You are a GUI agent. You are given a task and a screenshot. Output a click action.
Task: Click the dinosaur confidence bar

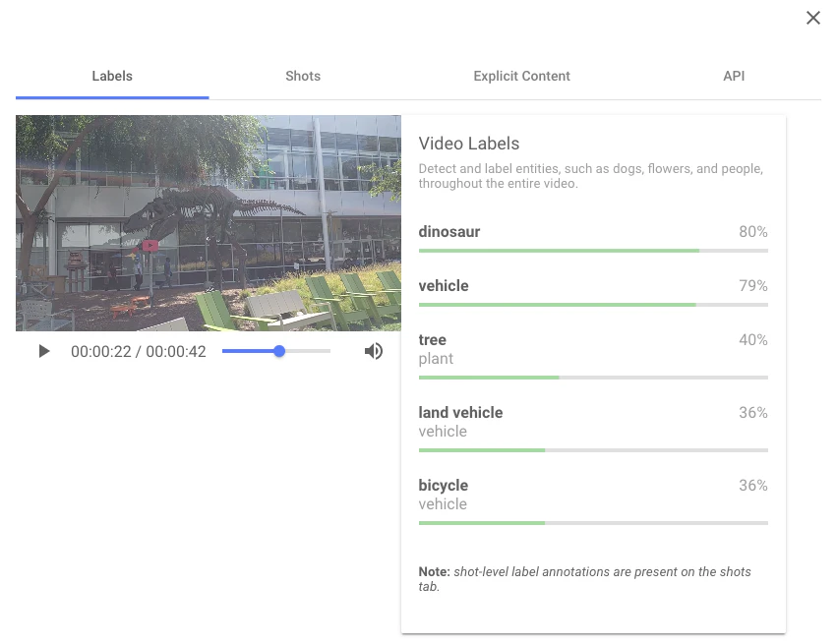(593, 251)
